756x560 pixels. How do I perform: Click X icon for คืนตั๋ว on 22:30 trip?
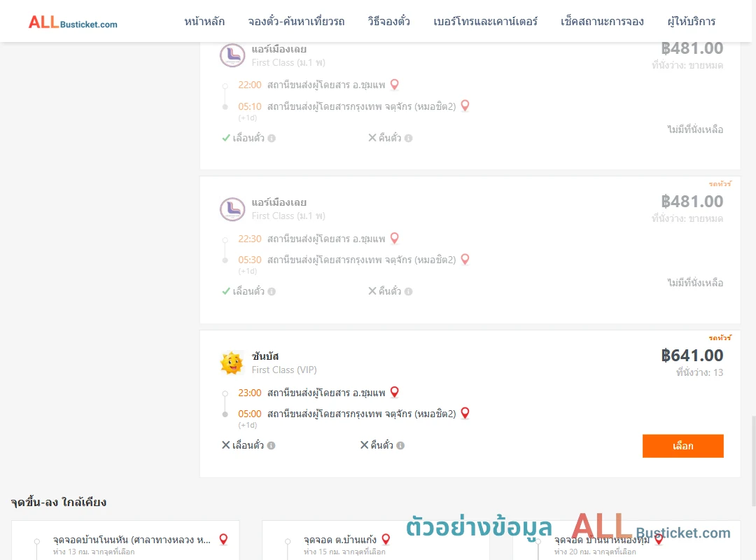tap(372, 291)
